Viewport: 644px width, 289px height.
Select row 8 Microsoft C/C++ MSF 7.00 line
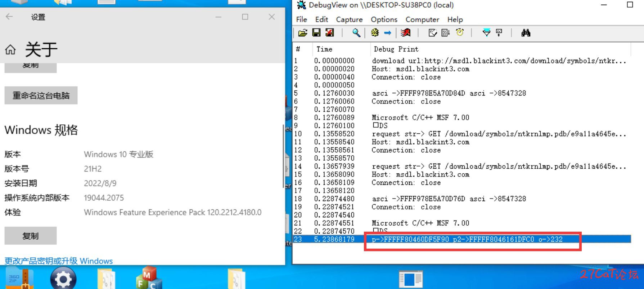pos(462,117)
